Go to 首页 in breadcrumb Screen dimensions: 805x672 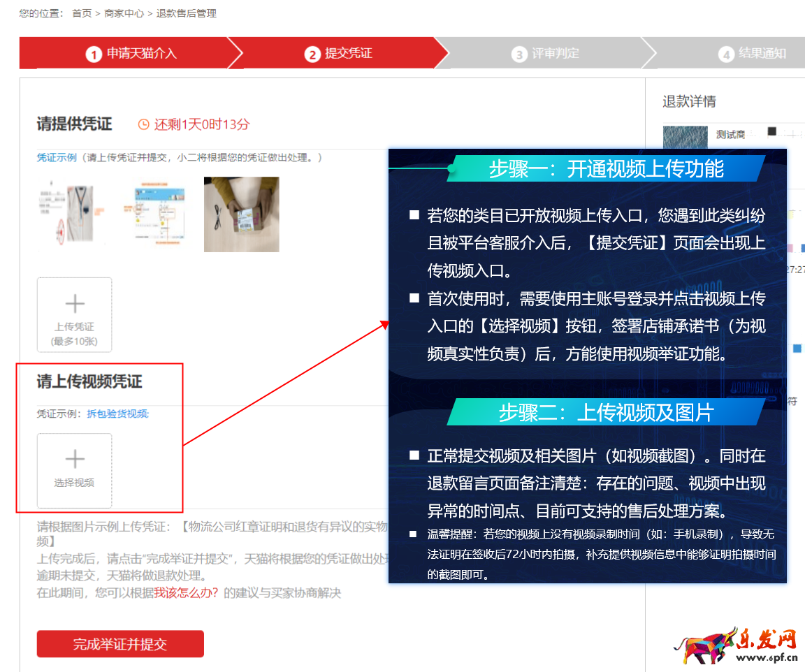coord(82,13)
